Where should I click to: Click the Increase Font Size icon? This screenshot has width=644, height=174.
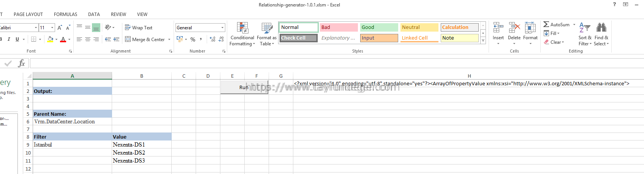click(60, 27)
